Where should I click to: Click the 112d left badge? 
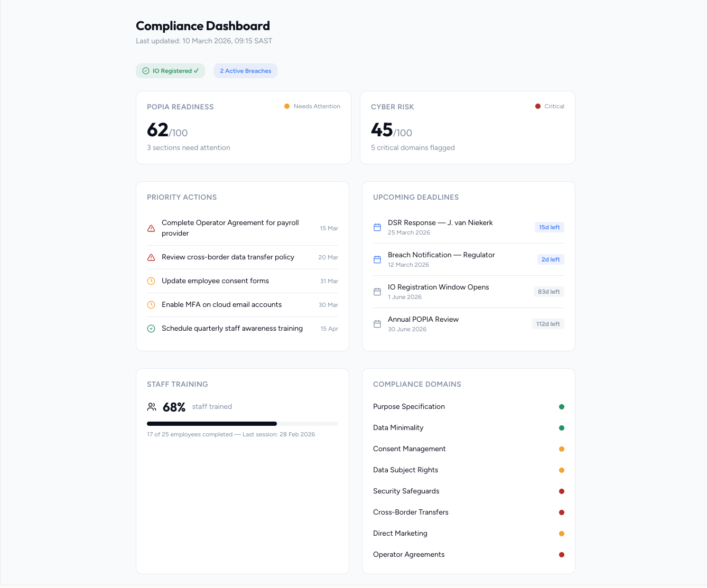(x=548, y=324)
